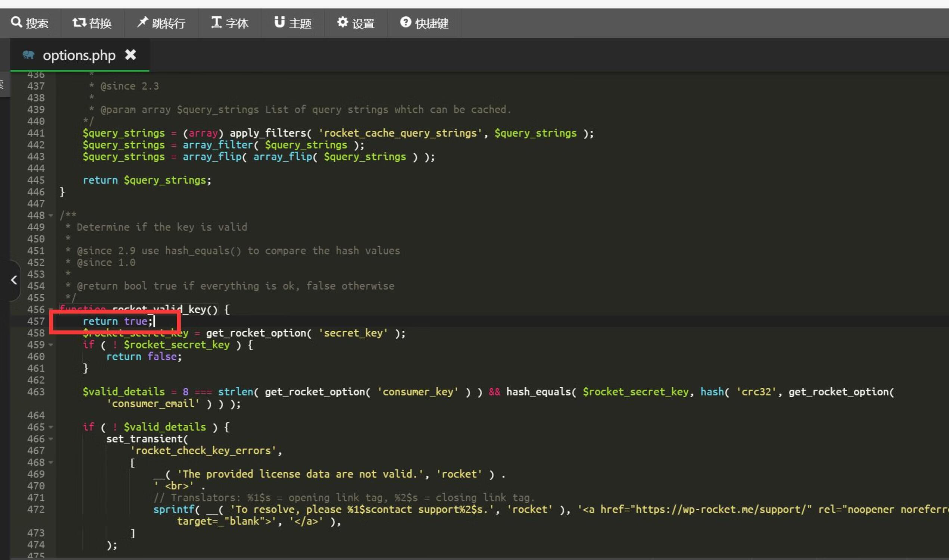Fold the if block at line 465

pos(50,427)
